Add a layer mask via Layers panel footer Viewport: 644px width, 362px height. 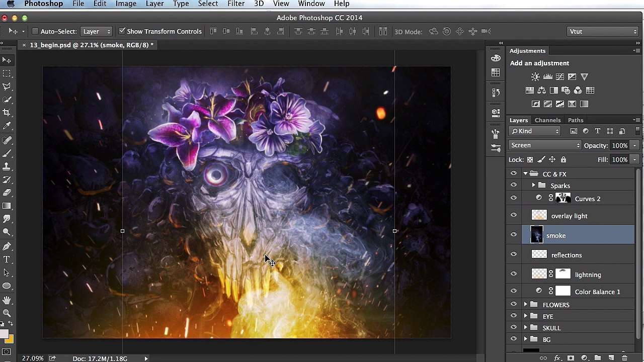coord(571,358)
